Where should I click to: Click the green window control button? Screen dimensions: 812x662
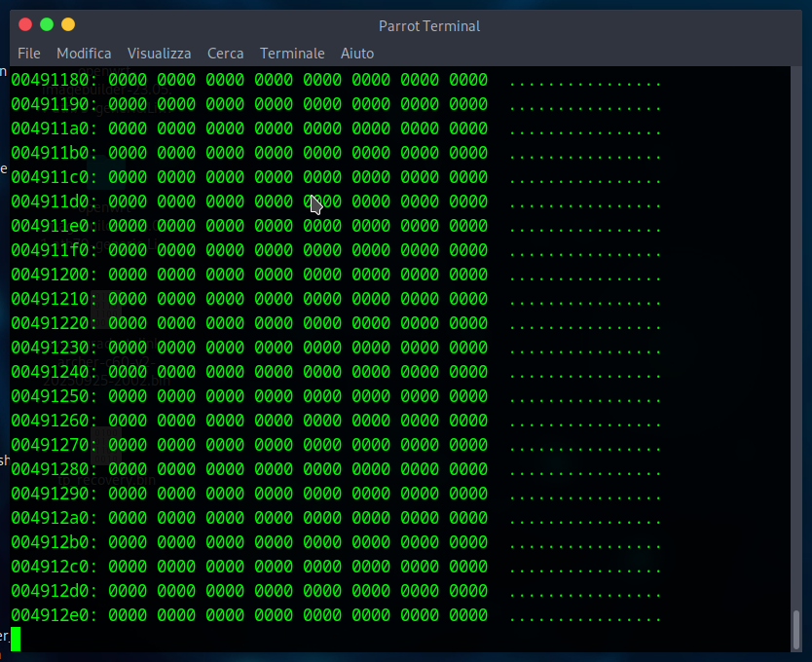[x=47, y=24]
